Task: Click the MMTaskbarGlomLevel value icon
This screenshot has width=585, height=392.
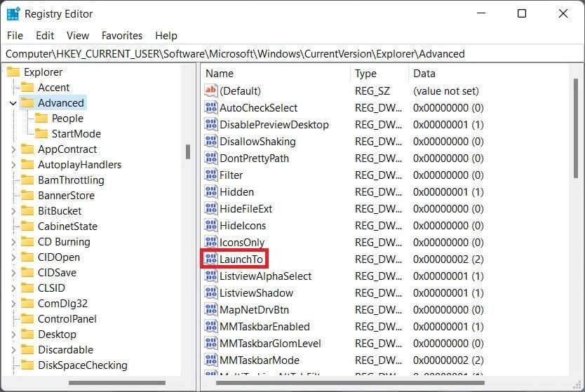Action: [211, 343]
